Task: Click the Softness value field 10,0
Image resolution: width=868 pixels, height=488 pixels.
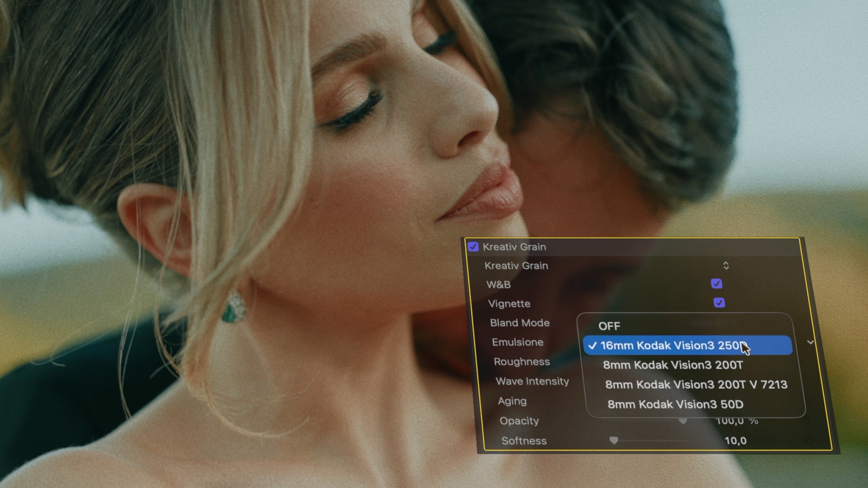Action: pyautogui.click(x=736, y=441)
